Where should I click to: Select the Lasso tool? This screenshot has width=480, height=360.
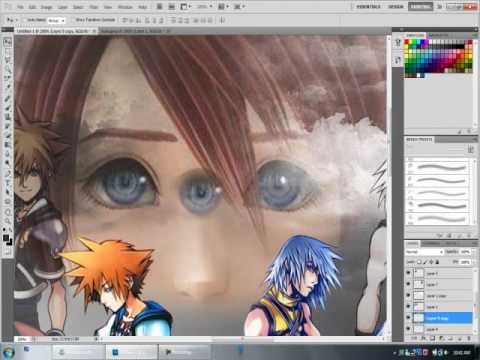pos(7,60)
